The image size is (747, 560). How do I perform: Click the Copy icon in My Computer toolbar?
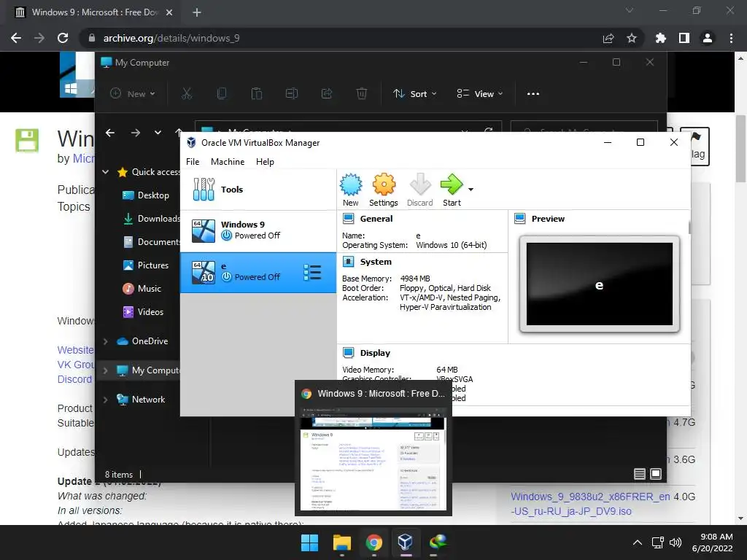[222, 94]
